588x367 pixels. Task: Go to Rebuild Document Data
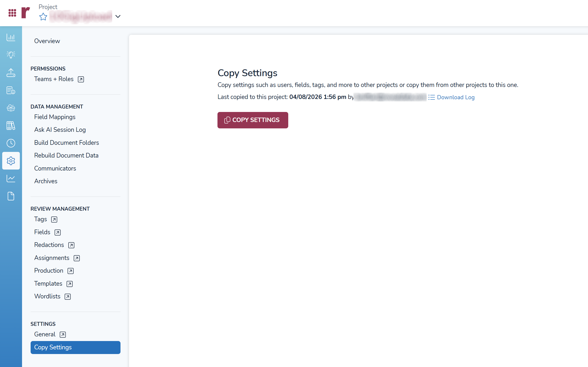(66, 155)
